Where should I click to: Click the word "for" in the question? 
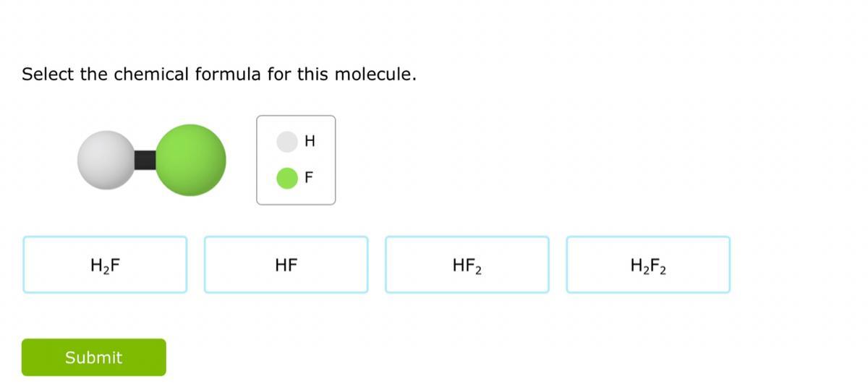[279, 75]
